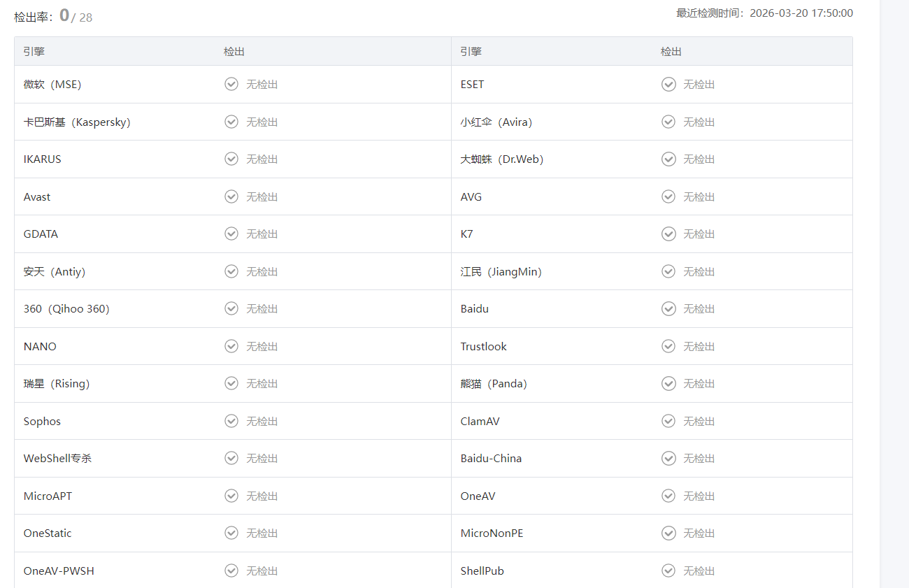
Task: Select the 卡巴斯基 (Kaspersky) engine name
Action: pyautogui.click(x=77, y=122)
